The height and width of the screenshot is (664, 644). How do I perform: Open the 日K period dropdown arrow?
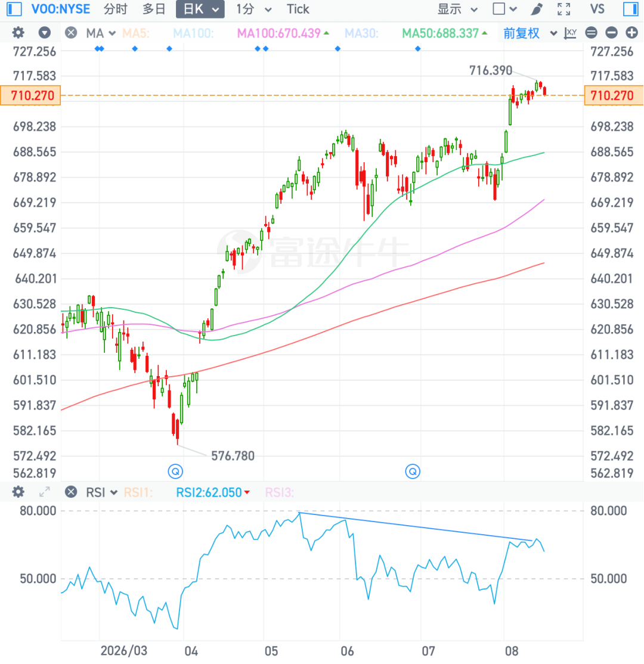[x=216, y=10]
